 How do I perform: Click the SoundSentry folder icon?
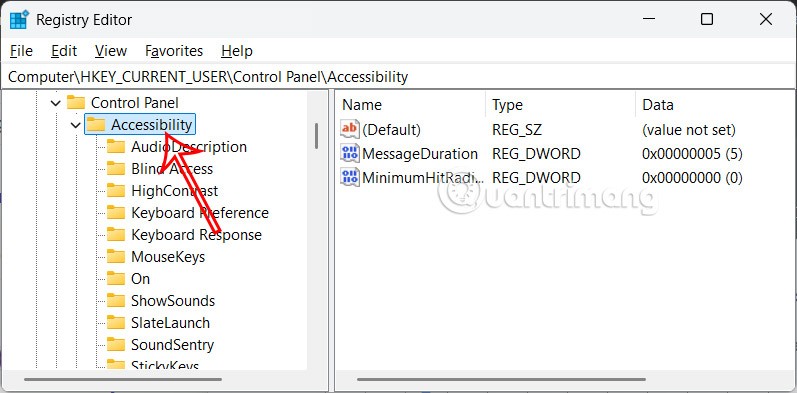click(116, 345)
